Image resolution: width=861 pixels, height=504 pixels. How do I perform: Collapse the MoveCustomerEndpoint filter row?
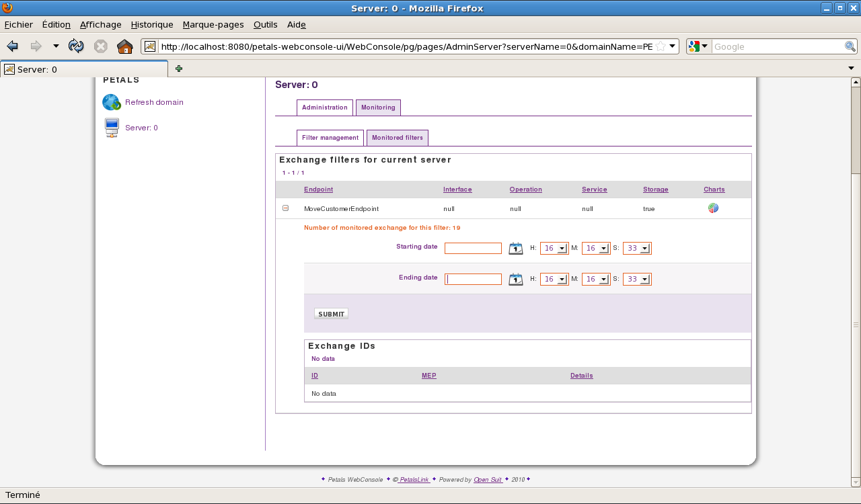point(285,208)
